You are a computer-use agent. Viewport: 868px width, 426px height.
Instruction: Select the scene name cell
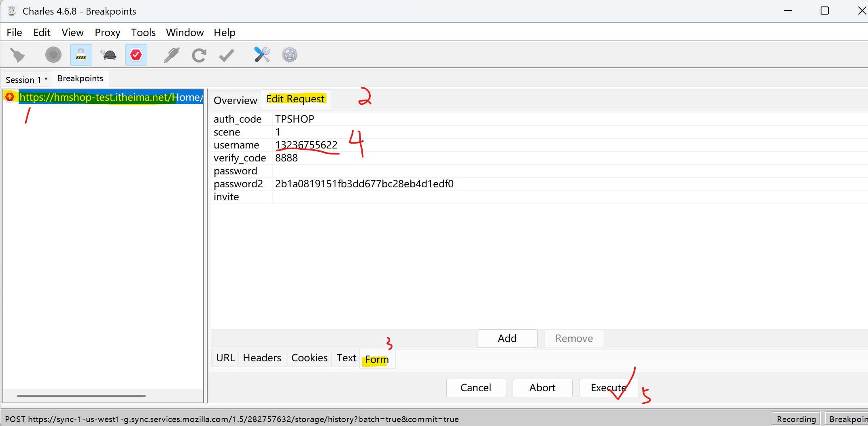click(x=241, y=132)
